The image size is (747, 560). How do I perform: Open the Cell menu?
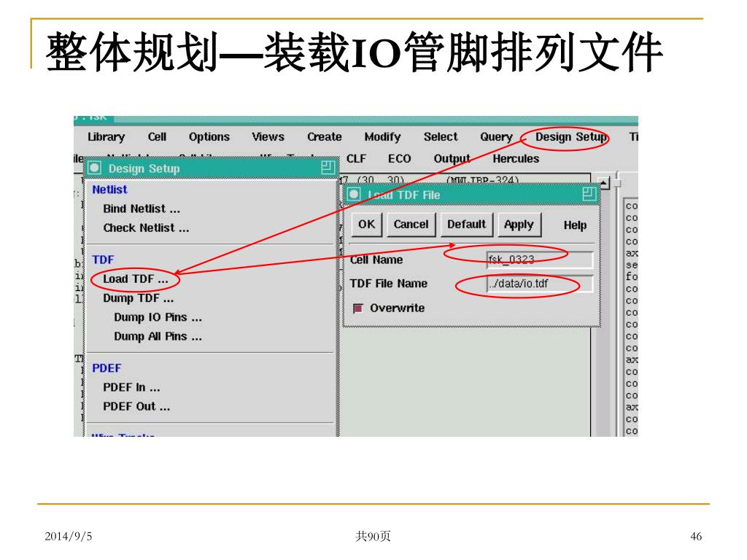(x=157, y=137)
